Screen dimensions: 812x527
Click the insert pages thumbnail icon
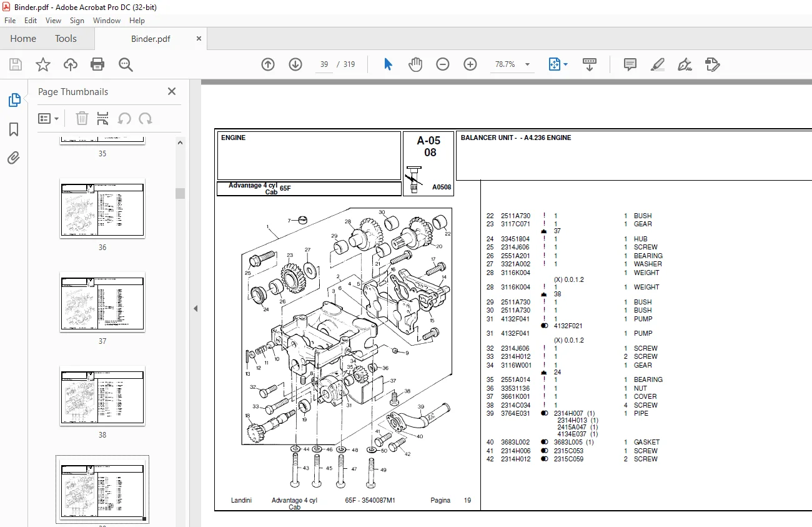click(x=103, y=118)
